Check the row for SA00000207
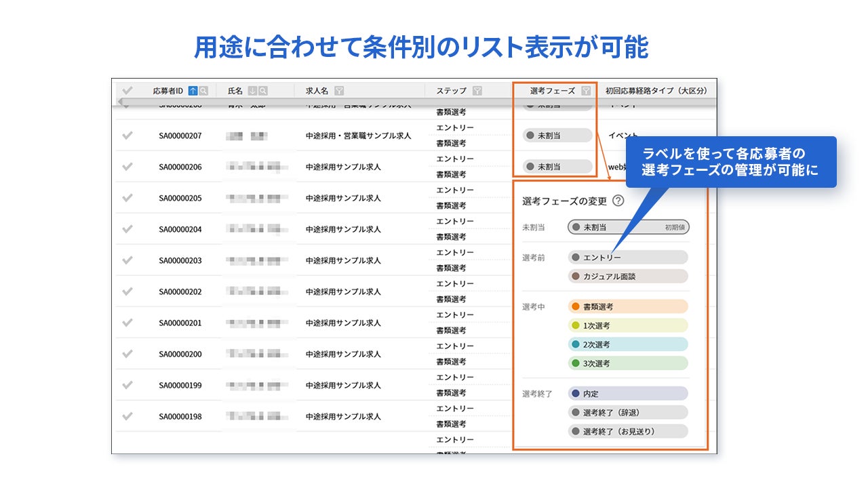 pyautogui.click(x=127, y=136)
